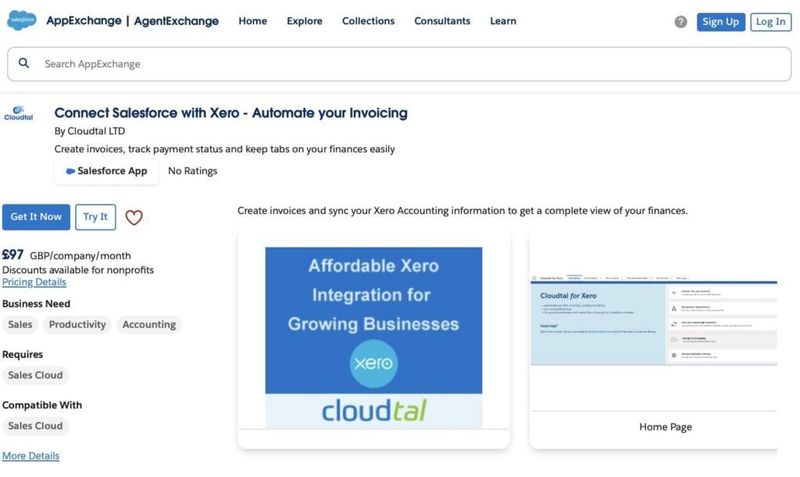Focus the Search AppExchange field
The width and height of the screenshot is (800, 477).
click(x=399, y=64)
